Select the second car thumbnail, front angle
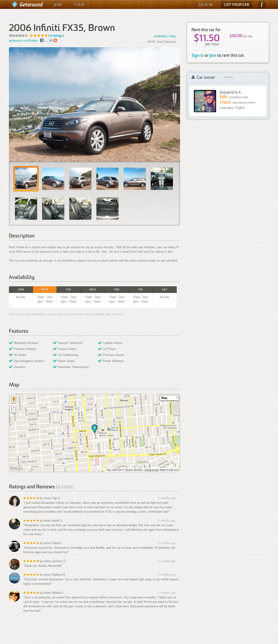 click(53, 179)
